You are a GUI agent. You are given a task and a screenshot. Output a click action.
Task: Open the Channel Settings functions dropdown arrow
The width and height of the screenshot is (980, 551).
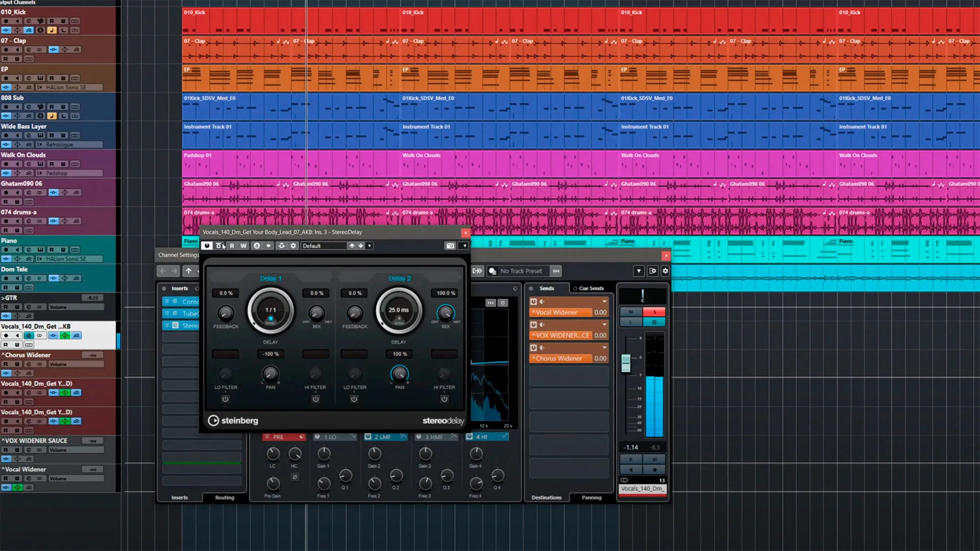(638, 271)
